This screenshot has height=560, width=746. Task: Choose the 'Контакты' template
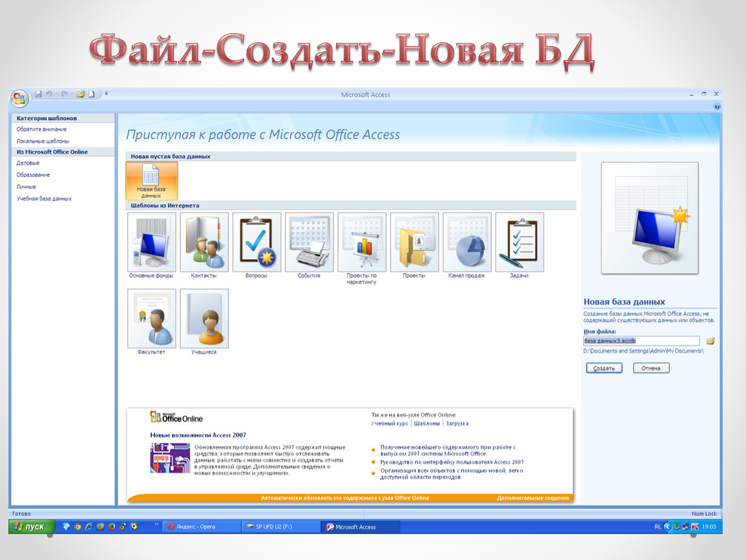tap(204, 246)
